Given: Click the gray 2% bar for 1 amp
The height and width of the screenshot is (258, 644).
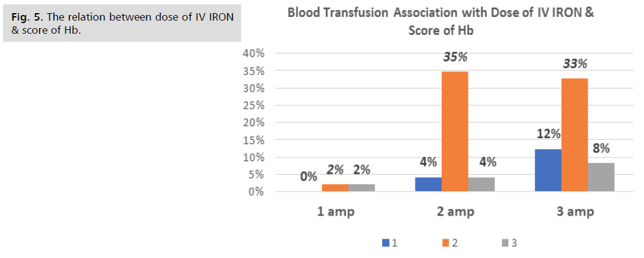Looking at the screenshot, I should (362, 188).
